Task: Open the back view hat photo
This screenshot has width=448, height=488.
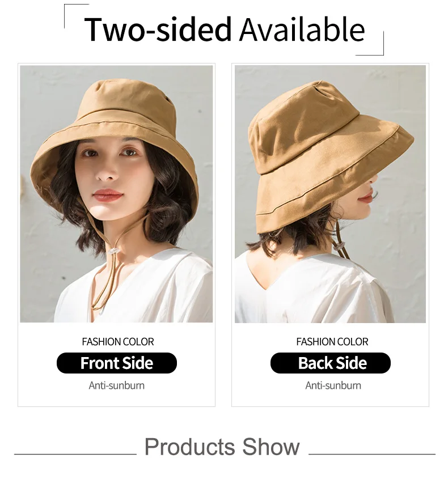Action: tap(330, 194)
